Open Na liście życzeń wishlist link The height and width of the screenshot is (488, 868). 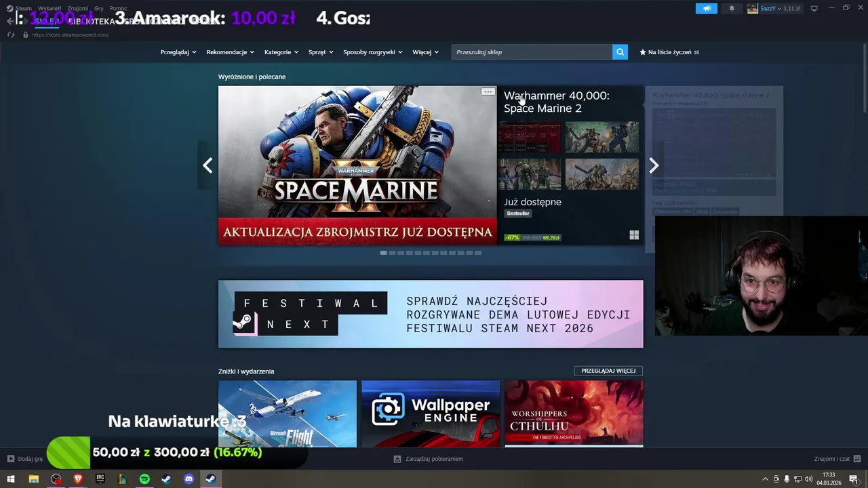pyautogui.click(x=669, y=52)
